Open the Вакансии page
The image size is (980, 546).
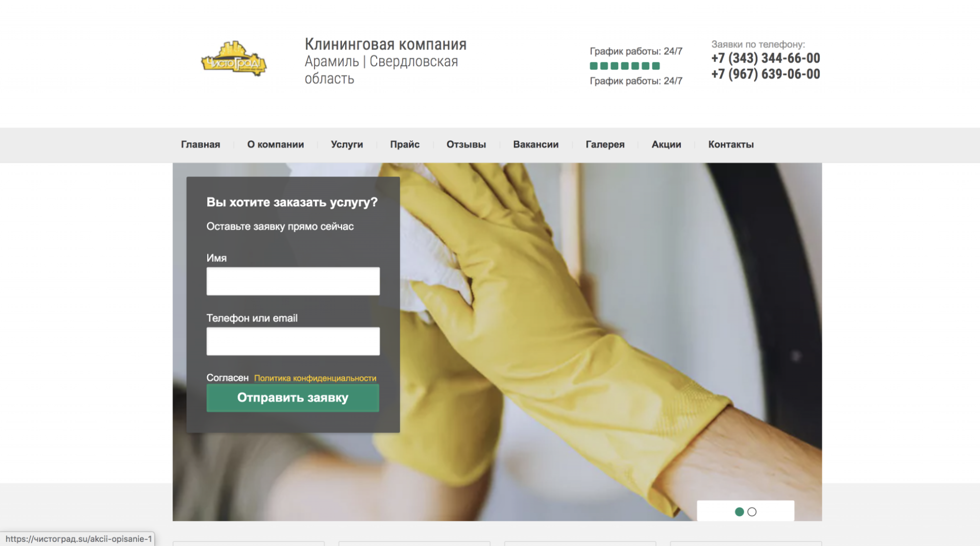[x=535, y=144]
